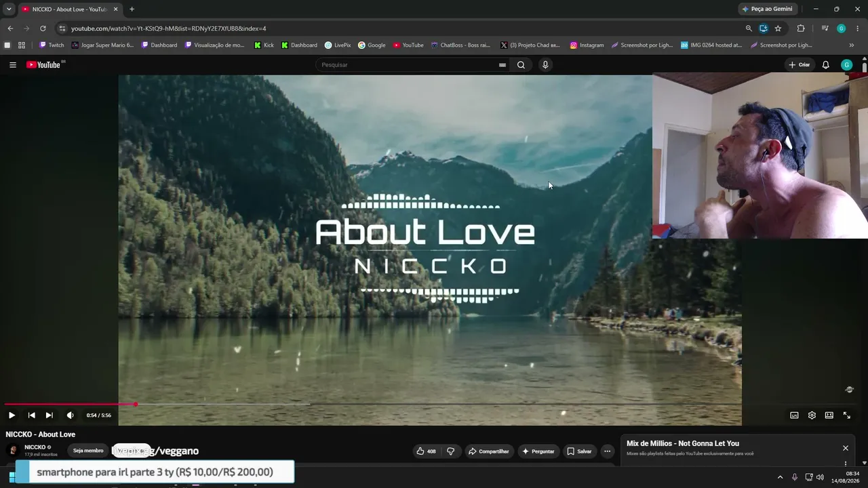Viewport: 868px width, 488px height.
Task: Open the Twitch bookmark
Action: click(x=52, y=45)
